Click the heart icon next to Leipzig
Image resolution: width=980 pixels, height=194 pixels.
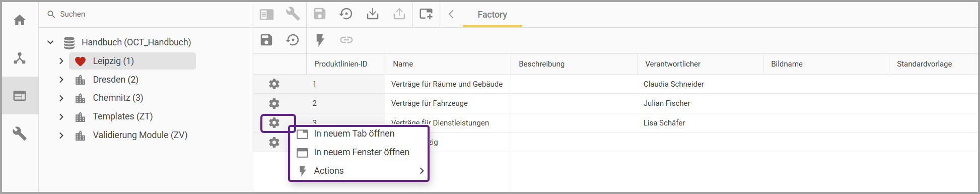point(80,61)
